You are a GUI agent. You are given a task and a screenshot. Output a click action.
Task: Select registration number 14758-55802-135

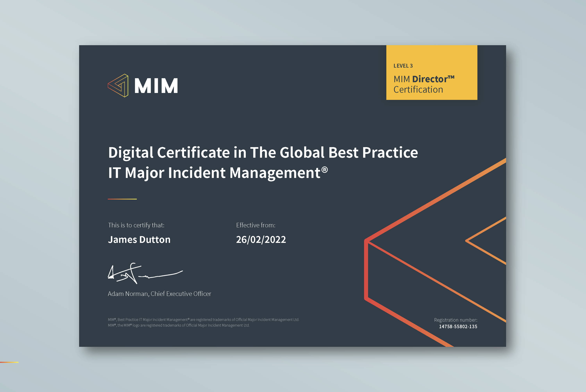coord(458,327)
